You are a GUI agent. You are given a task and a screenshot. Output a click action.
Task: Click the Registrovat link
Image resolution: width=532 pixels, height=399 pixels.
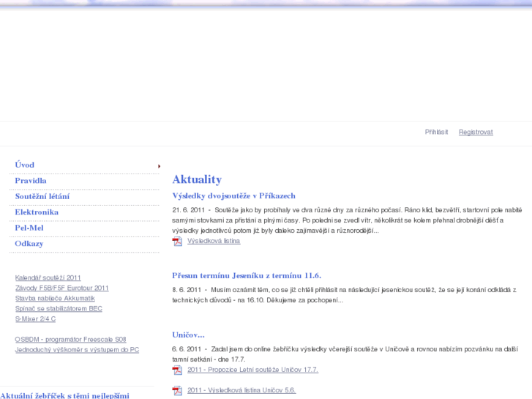pos(476,132)
